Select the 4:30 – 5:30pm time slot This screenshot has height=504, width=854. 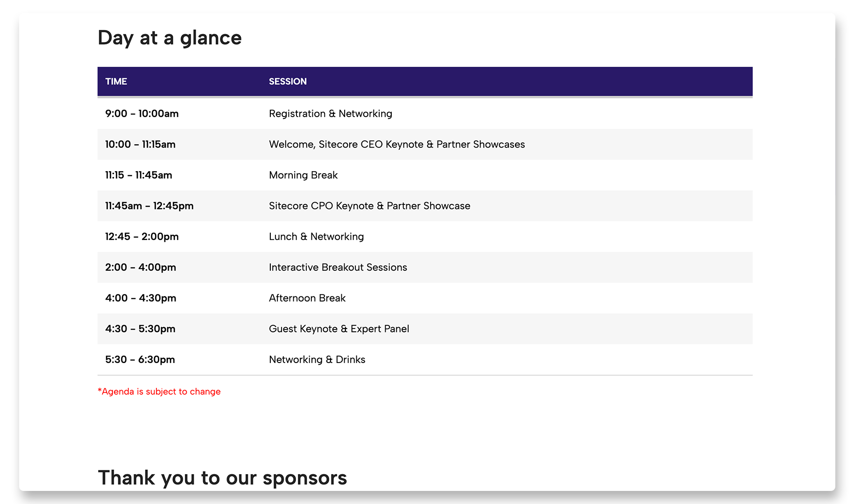(140, 329)
